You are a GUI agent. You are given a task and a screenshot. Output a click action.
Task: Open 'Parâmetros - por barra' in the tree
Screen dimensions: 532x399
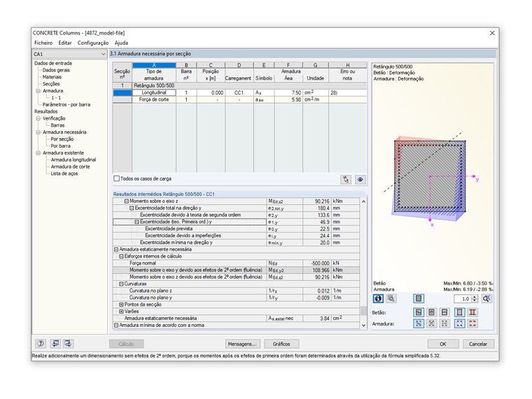tap(66, 104)
